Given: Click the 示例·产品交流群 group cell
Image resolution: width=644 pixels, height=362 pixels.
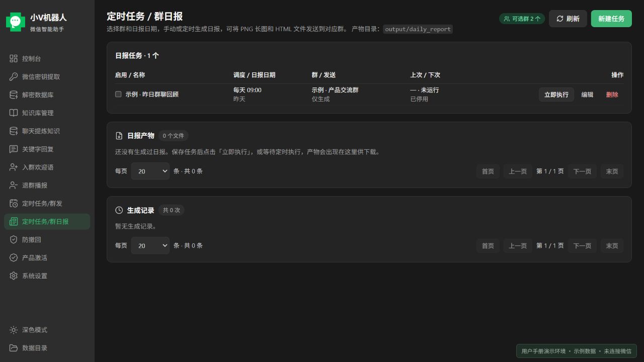Looking at the screenshot, I should coord(335,90).
